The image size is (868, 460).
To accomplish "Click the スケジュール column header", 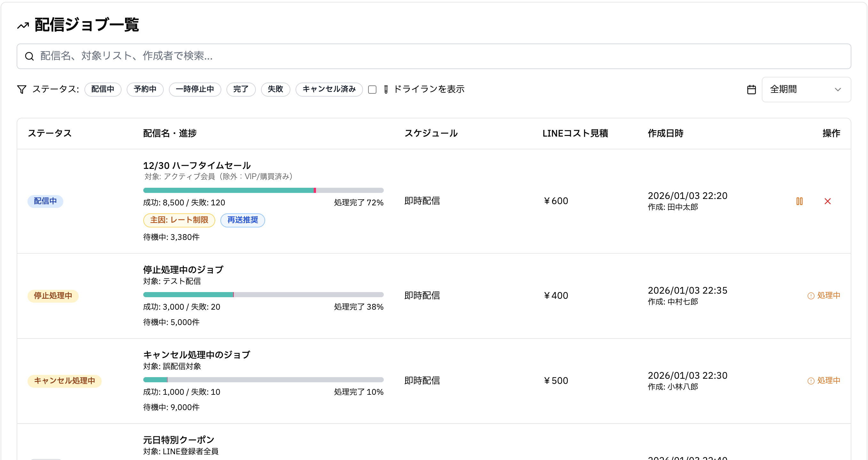I will pos(431,133).
